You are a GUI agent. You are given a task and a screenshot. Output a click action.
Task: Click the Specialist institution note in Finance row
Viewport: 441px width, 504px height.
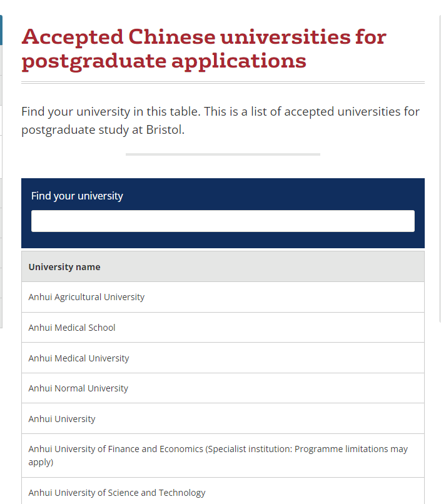click(307, 449)
